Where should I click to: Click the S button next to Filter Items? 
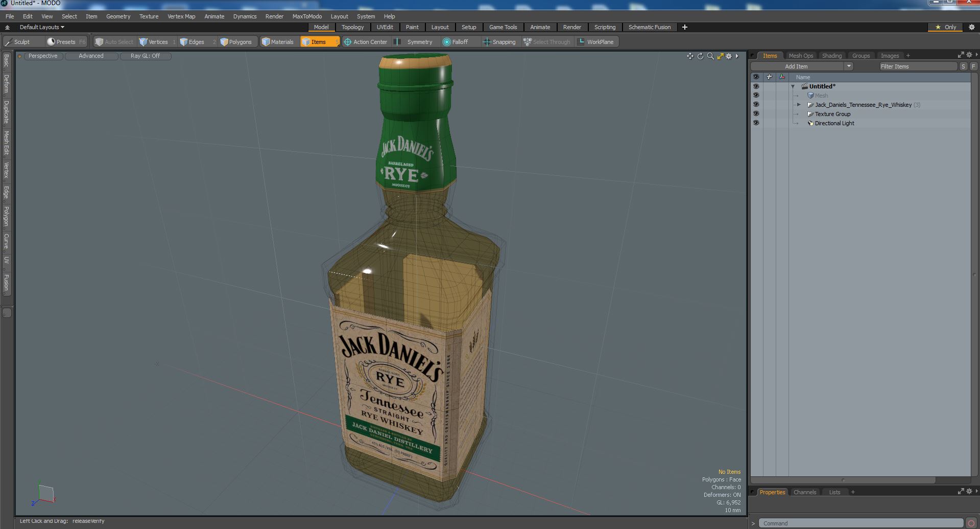tap(963, 66)
